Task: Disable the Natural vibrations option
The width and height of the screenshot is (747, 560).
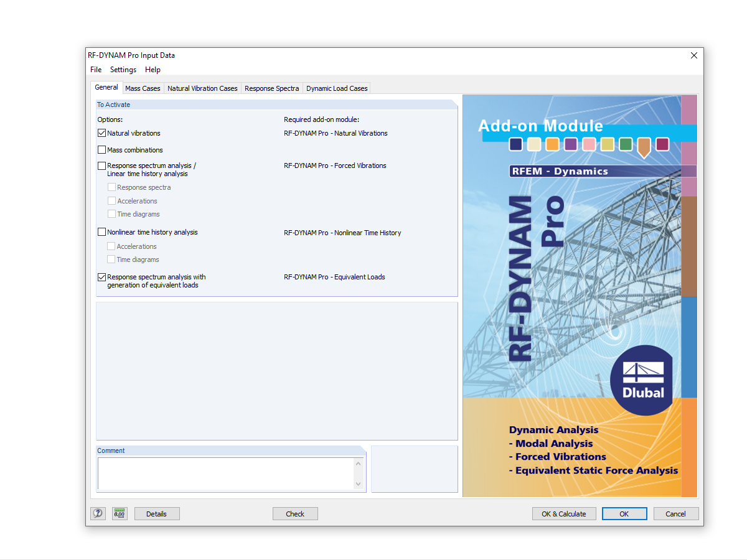Action: (x=101, y=133)
